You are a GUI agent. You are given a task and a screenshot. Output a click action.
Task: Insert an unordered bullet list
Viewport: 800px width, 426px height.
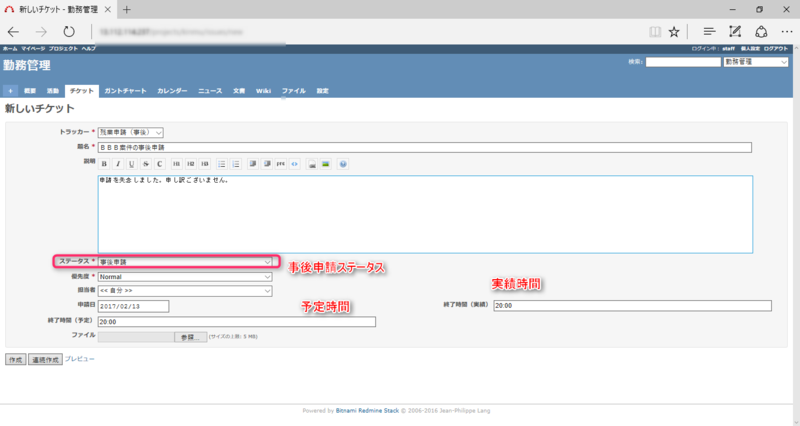221,164
